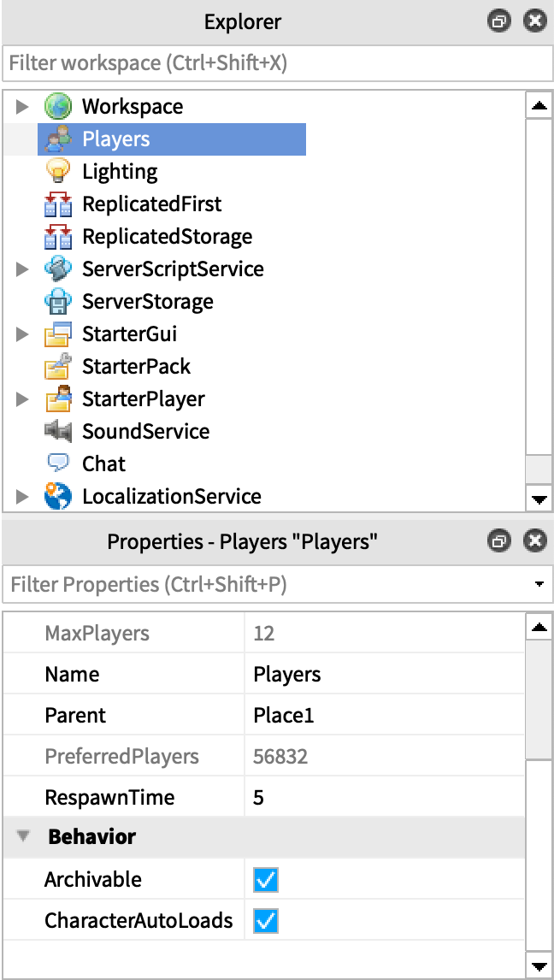Image resolution: width=554 pixels, height=980 pixels.
Task: Click the Workspace globe icon
Action: click(x=57, y=107)
